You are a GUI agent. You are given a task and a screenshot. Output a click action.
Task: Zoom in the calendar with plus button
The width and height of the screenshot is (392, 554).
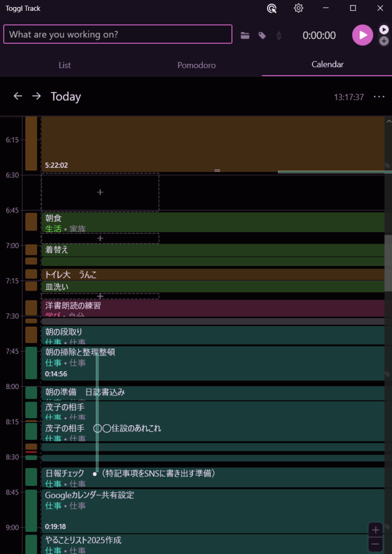coord(376,530)
